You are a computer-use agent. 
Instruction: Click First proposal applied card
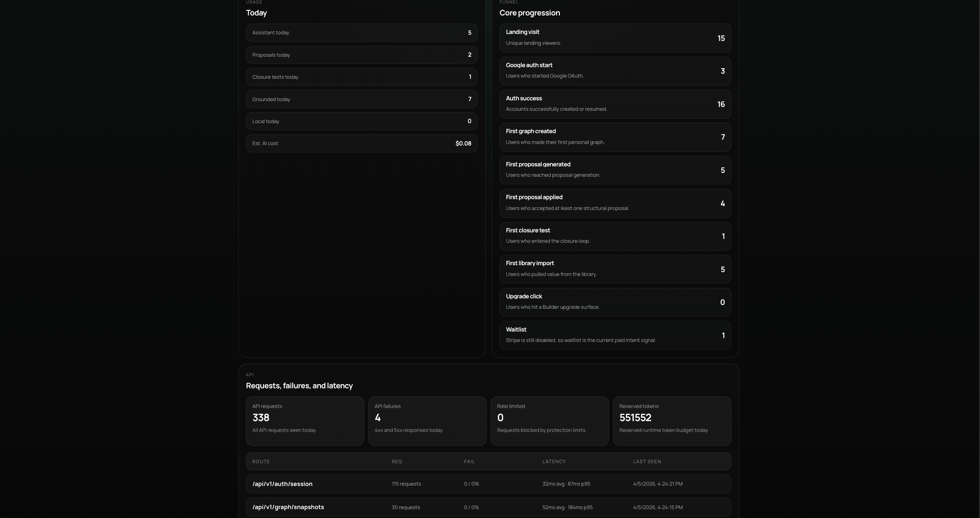coord(615,203)
